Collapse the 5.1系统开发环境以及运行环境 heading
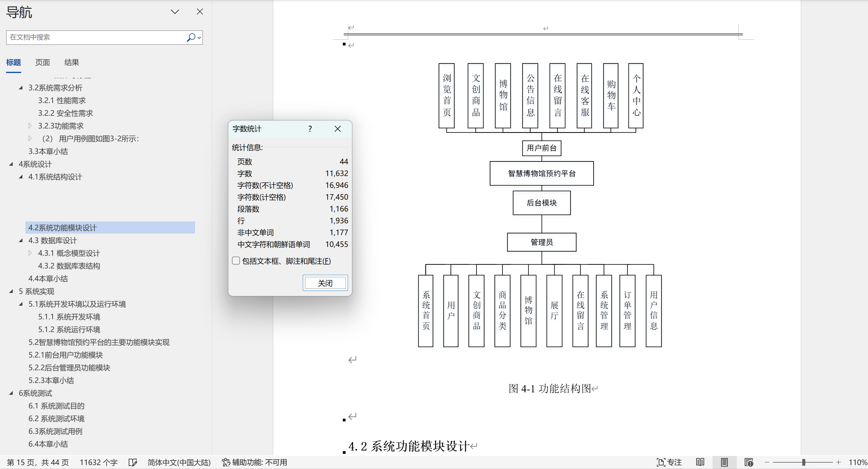Screen dimensions: 868x469 pyautogui.click(x=21, y=304)
